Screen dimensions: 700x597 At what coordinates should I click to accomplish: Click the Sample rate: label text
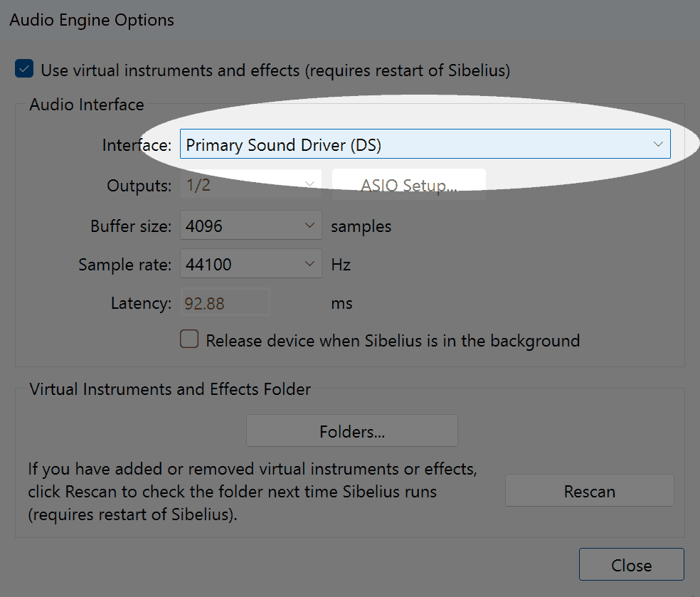124,265
